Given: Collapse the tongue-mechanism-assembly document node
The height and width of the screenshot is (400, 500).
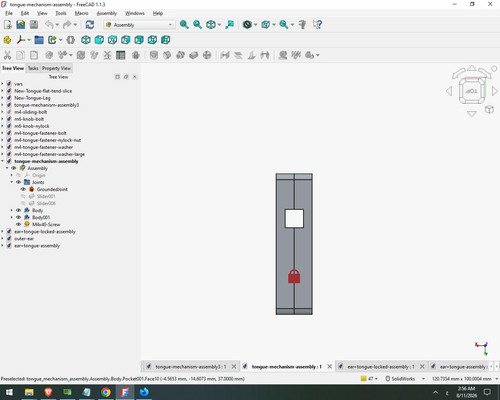Looking at the screenshot, I should tap(3, 161).
